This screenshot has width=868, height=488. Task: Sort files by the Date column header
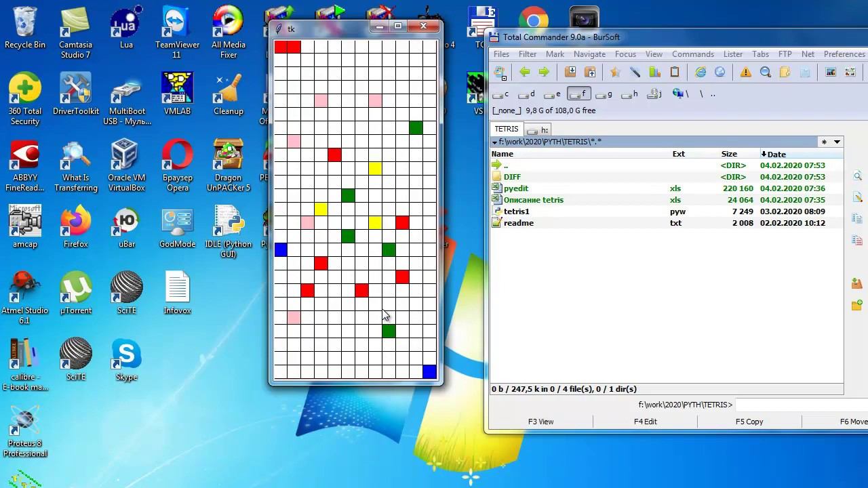(x=801, y=154)
